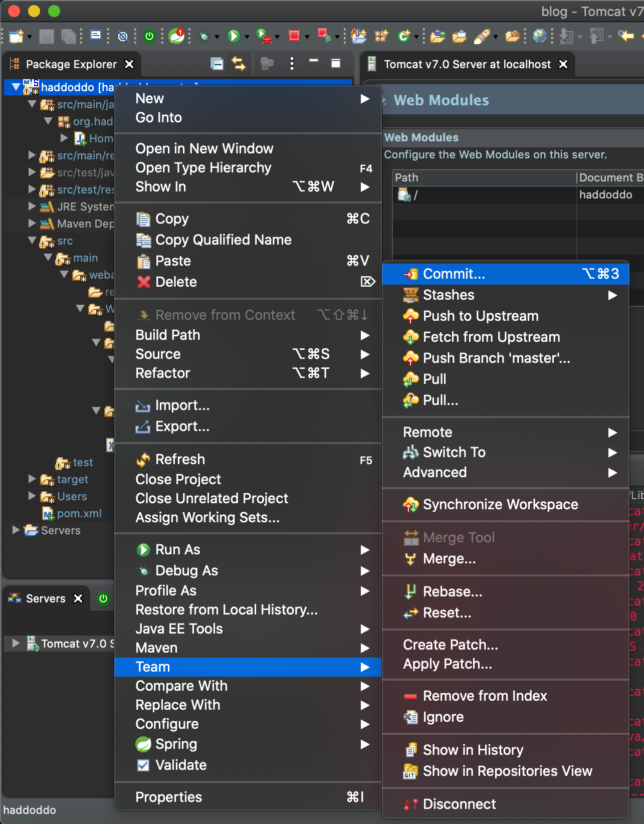Open dropdown arrow next to Run icon
Image resolution: width=644 pixels, height=824 pixels.
[x=247, y=37]
